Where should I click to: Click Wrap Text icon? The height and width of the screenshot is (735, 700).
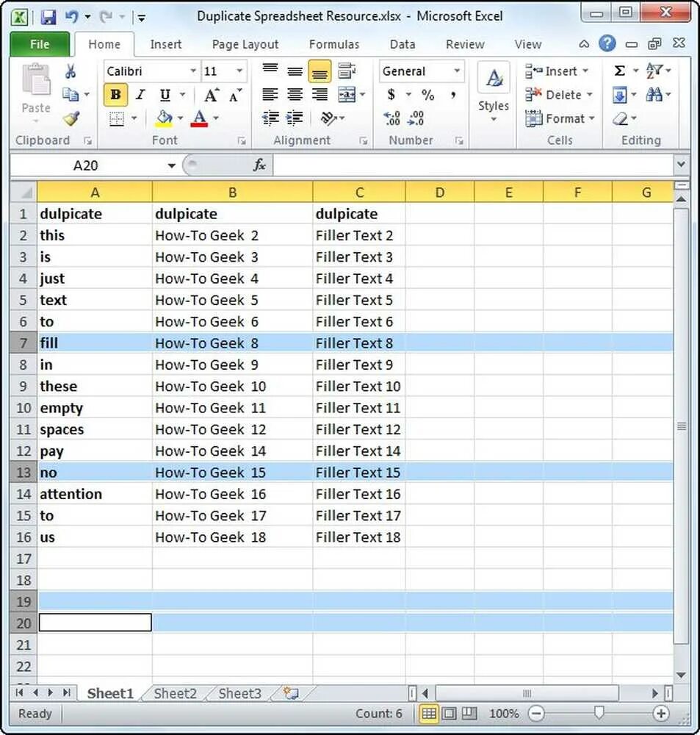coord(347,71)
